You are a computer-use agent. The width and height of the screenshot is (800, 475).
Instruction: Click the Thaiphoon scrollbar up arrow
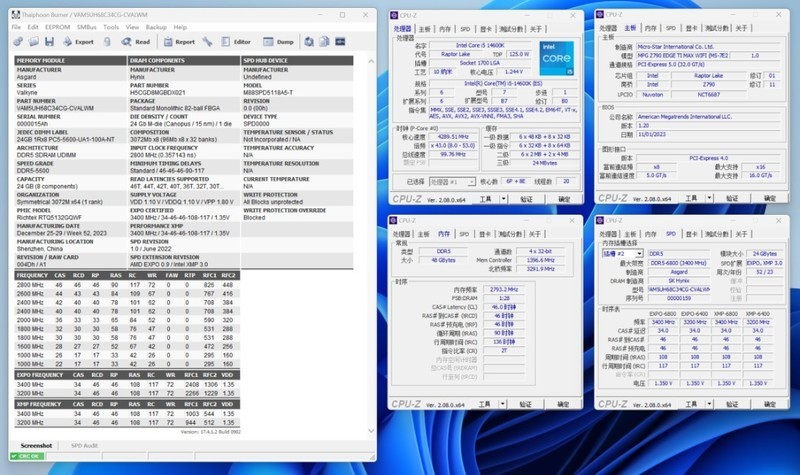371,61
